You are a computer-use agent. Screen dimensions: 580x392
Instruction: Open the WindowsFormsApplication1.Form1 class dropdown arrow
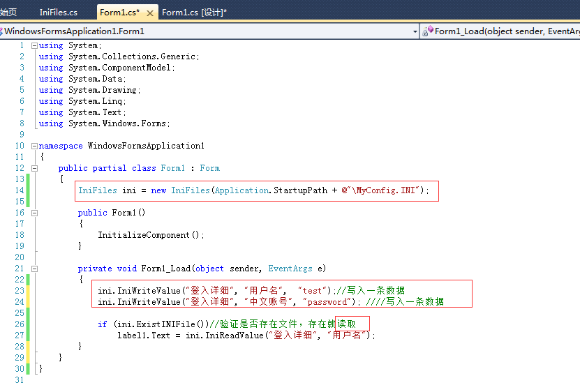point(415,31)
